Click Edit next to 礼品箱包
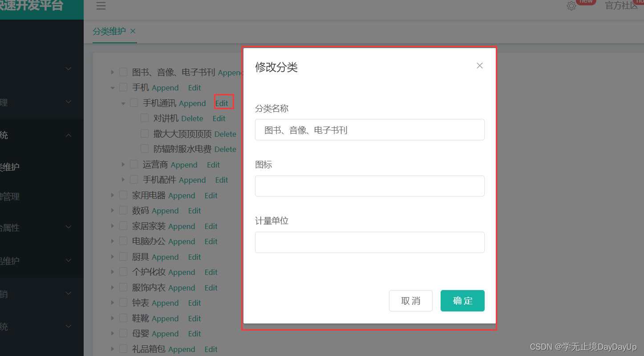 [211, 349]
